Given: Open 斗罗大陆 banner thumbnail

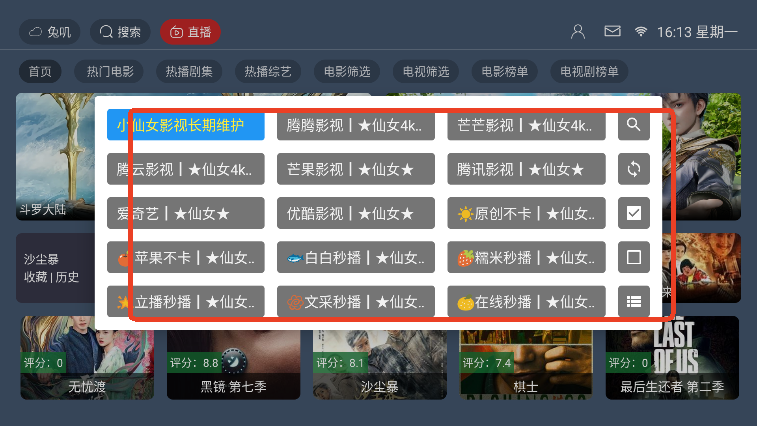Looking at the screenshot, I should coord(56,156).
